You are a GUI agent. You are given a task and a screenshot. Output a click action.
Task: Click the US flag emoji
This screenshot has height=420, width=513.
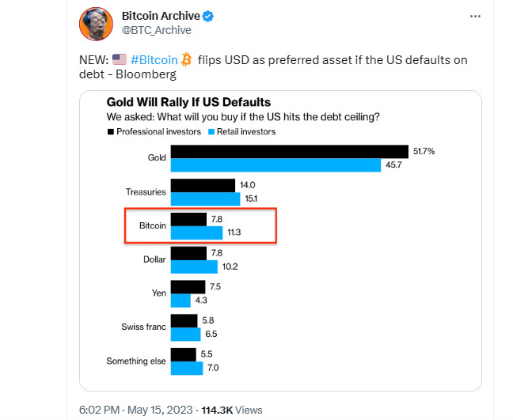click(120, 59)
